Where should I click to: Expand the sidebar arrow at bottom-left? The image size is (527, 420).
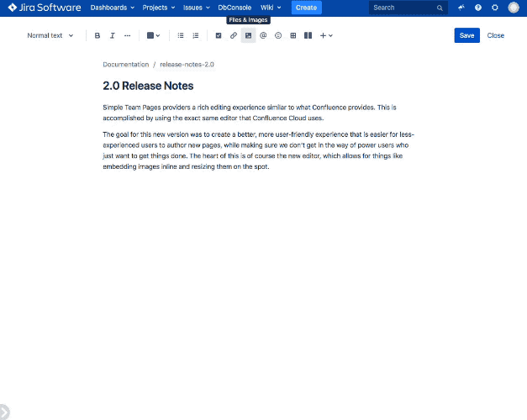pyautogui.click(x=5, y=412)
